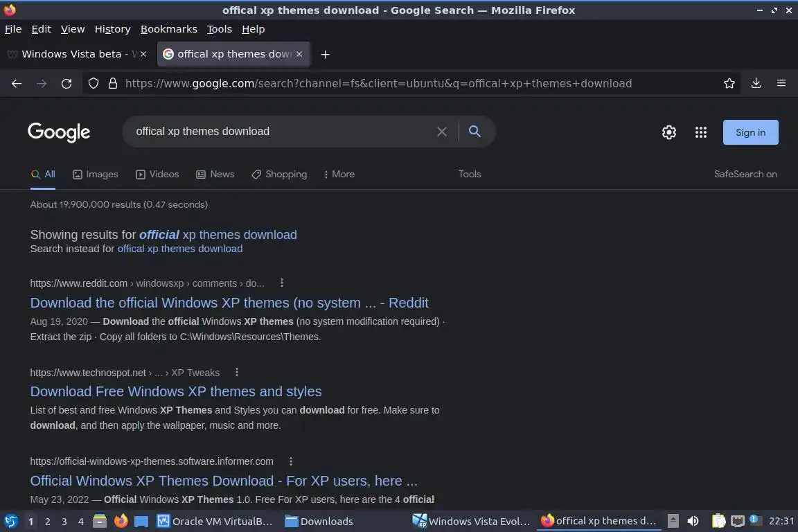Open the Bookmarks menu

coord(169,30)
